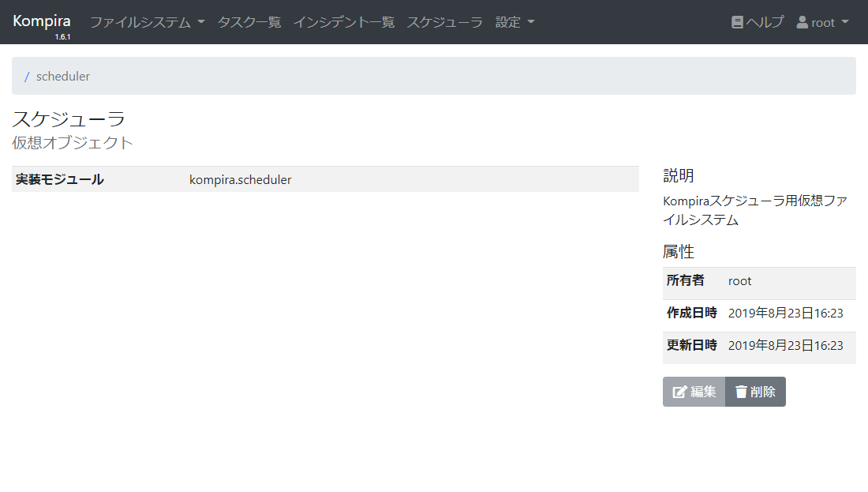Go home via the Kompira brand logo
The image size is (868, 492).
point(42,21)
